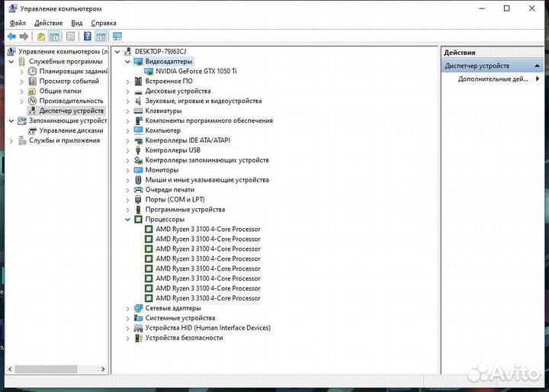The image size is (549, 392).
Task: Expand the Дисковые устройства node
Action: click(x=128, y=91)
